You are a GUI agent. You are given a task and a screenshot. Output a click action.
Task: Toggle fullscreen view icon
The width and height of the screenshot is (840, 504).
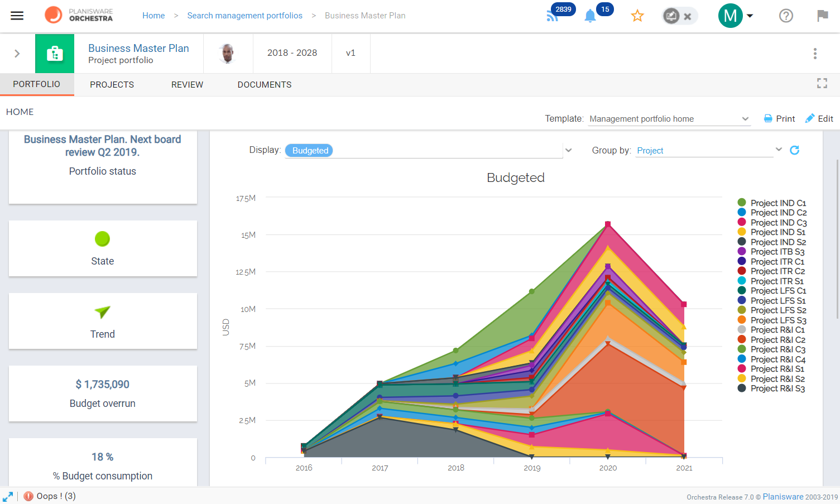[x=822, y=83]
